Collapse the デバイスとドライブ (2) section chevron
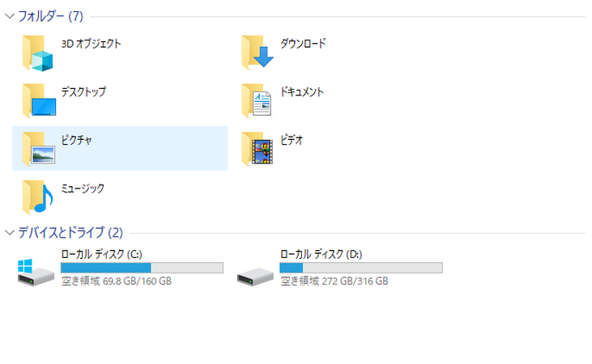The height and width of the screenshot is (364, 592). tap(10, 233)
